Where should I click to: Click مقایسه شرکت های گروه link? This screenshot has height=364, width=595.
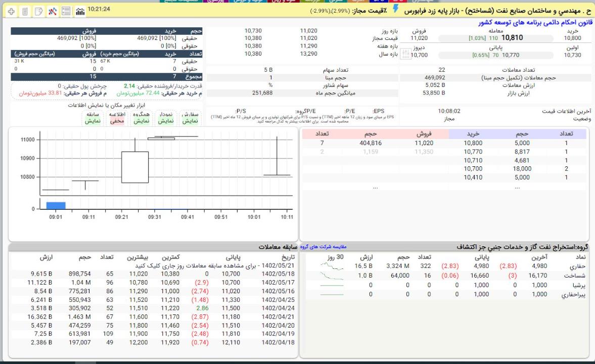tap(324, 247)
